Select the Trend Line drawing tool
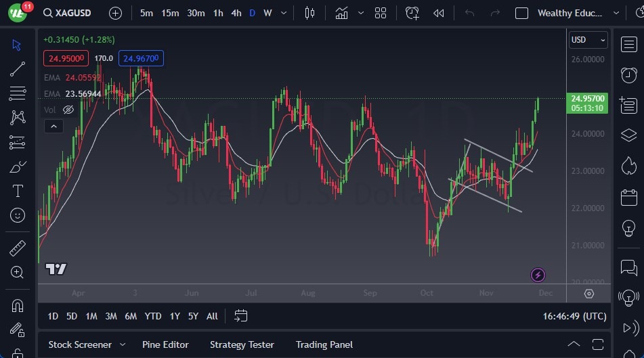This screenshot has width=644, height=358. pos(18,68)
